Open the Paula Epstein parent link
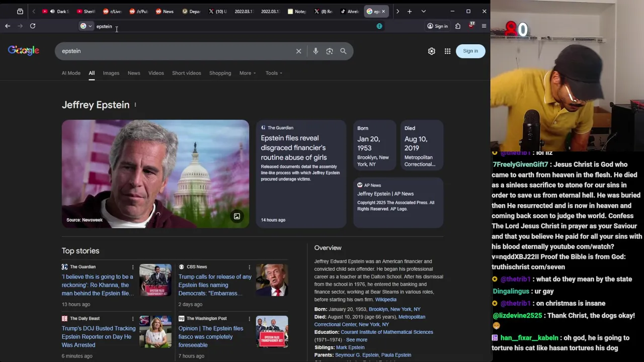Viewport: 644px width, 362px height. tap(396, 355)
